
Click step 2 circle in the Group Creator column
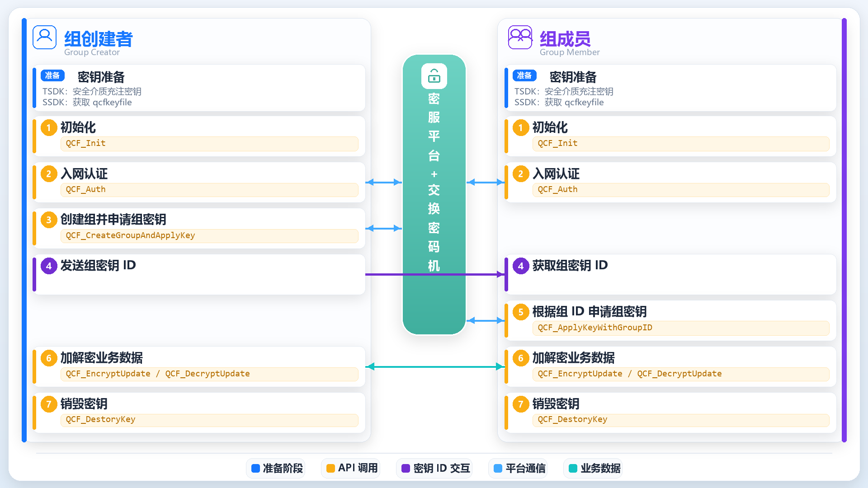[49, 174]
